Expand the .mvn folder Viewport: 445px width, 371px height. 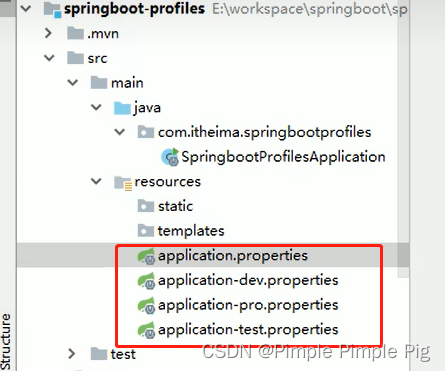(x=48, y=33)
